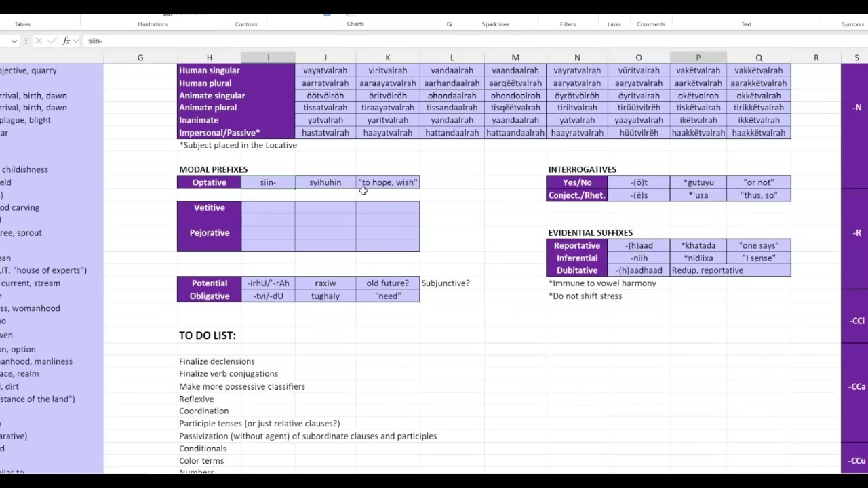Click the Obligative header cell
The image size is (868, 488).
[x=209, y=296]
